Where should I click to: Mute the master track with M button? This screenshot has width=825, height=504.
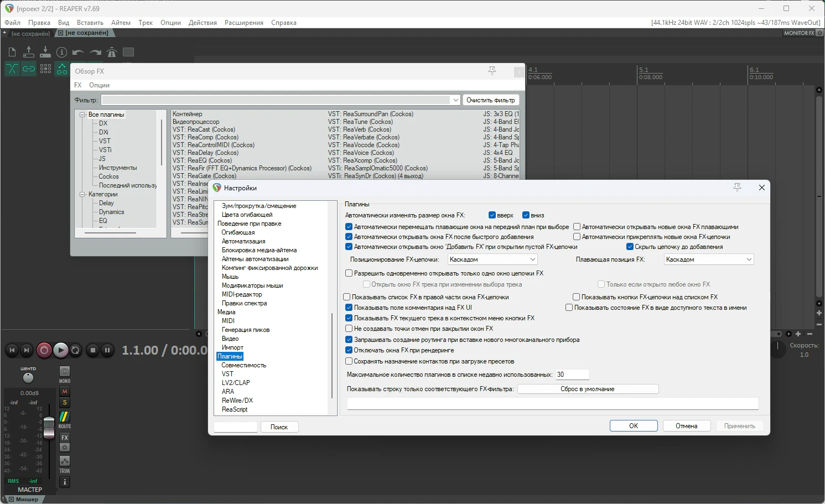65,392
